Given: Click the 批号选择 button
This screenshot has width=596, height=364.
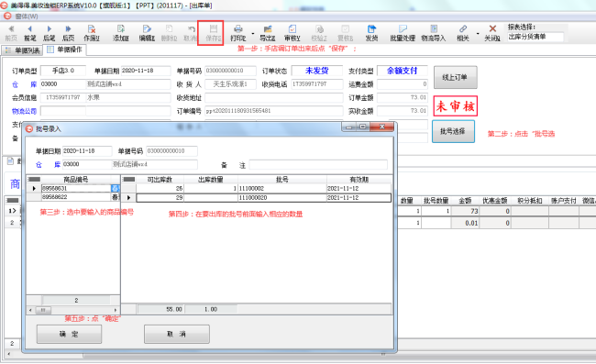Looking at the screenshot, I should (x=453, y=131).
